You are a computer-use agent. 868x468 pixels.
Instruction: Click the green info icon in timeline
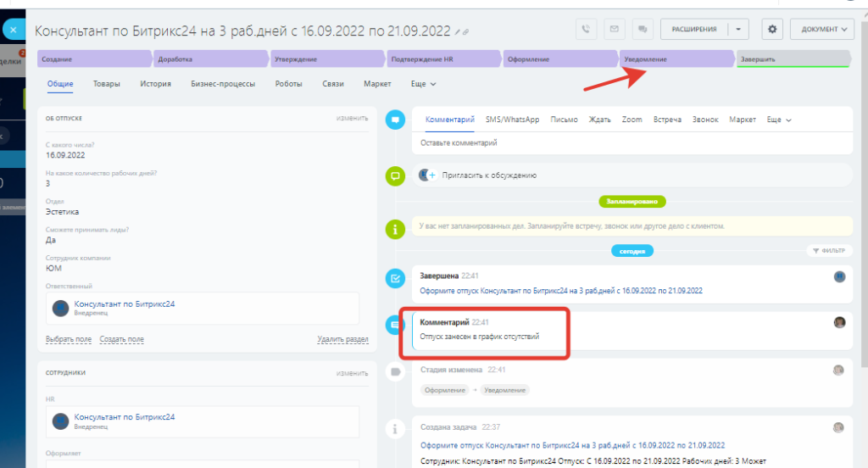[x=395, y=229]
